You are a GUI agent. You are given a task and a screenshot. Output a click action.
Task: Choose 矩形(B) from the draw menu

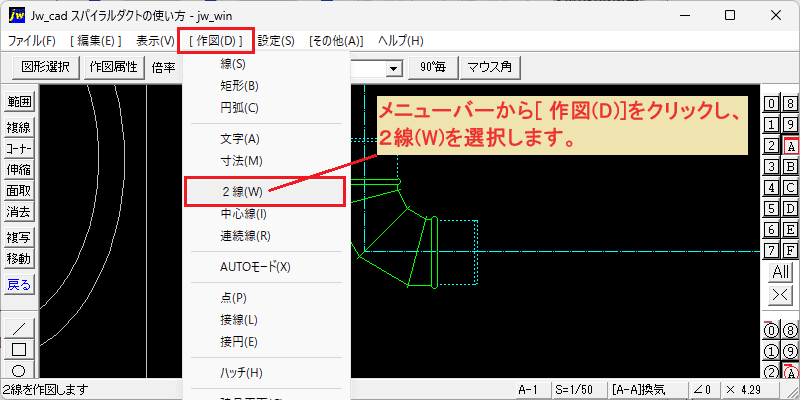(x=266, y=86)
